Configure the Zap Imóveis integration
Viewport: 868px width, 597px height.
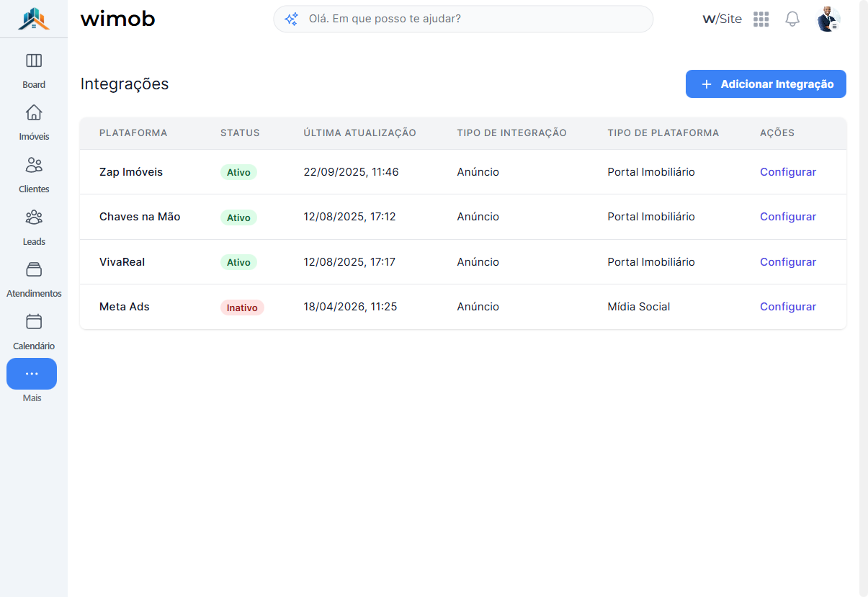(x=788, y=172)
